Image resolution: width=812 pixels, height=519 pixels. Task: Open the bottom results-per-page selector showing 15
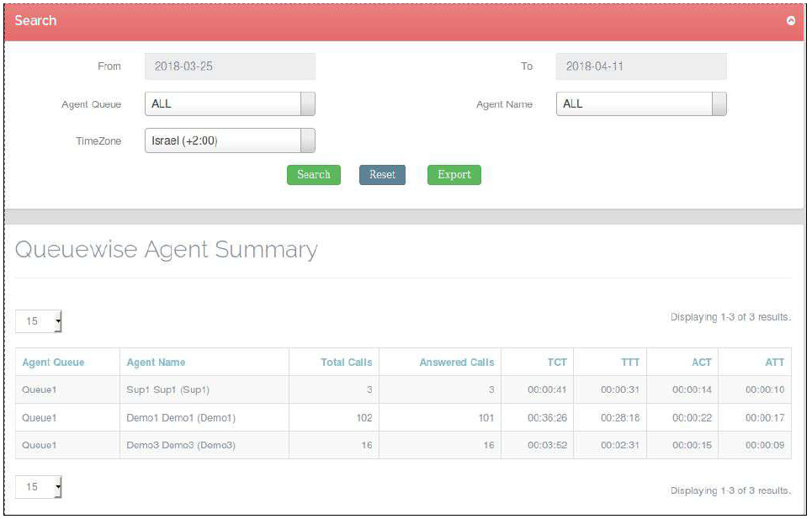[x=37, y=486]
